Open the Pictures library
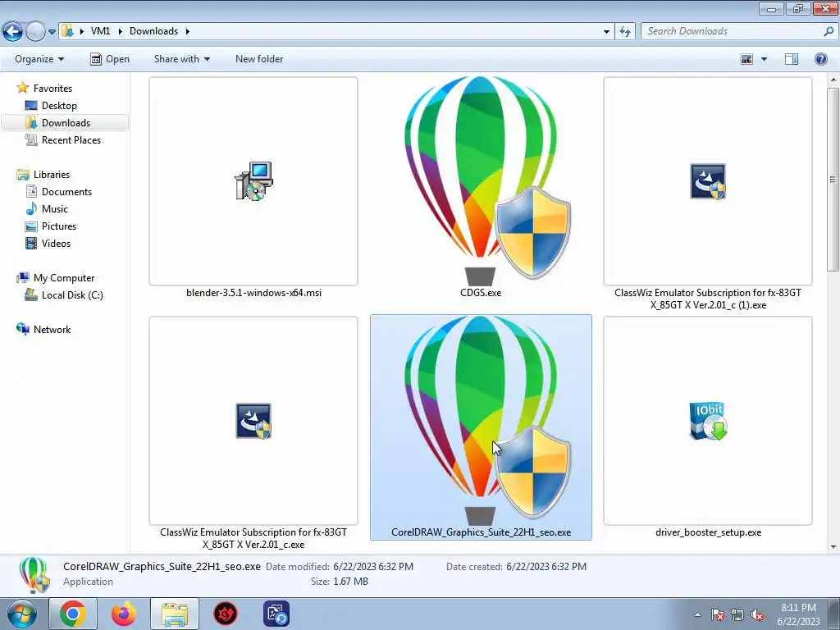Screen dimensions: 840x630 tap(59, 226)
